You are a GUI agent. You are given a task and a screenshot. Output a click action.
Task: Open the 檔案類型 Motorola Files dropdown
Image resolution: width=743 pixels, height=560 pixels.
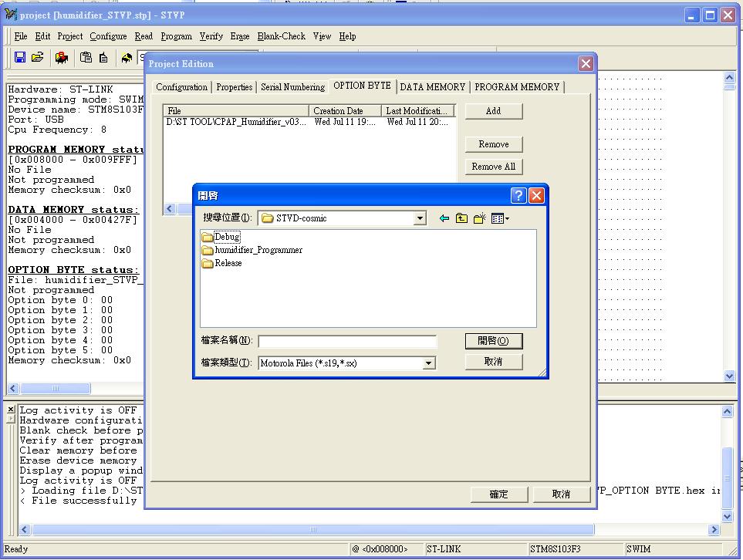point(429,363)
